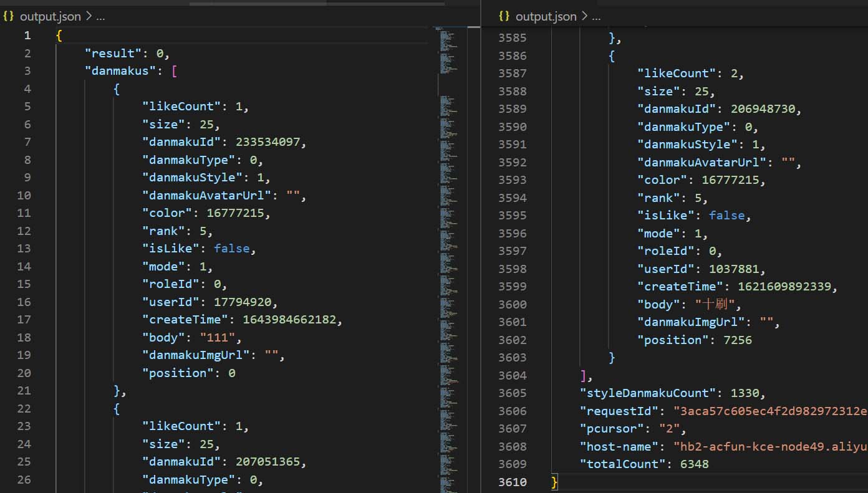
Task: Click the host-name string hb2-acfun-kce-node49
Action: (x=771, y=446)
